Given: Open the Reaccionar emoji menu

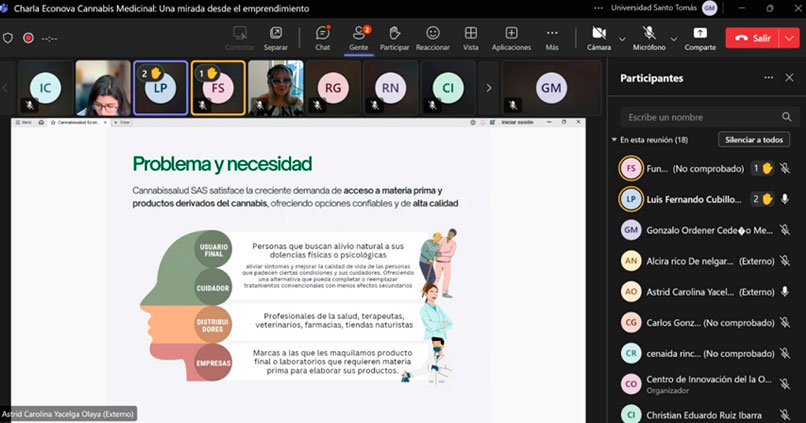Looking at the screenshot, I should click(x=432, y=38).
